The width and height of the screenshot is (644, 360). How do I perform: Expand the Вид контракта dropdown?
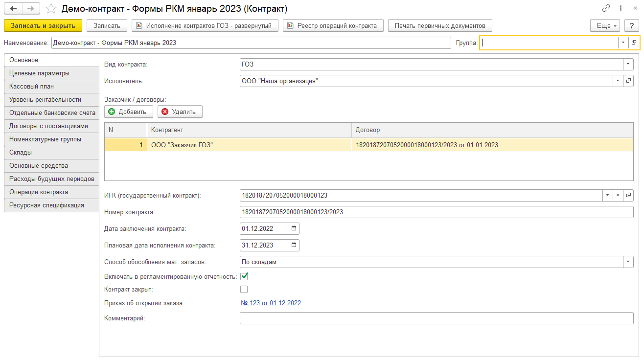628,64
